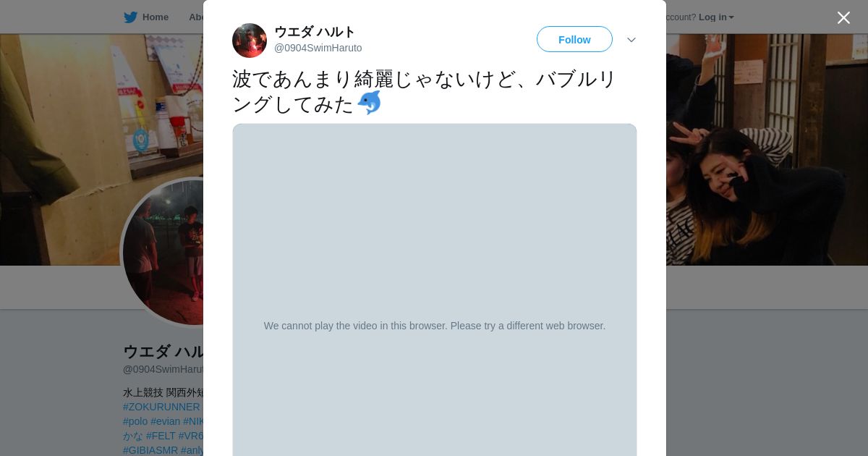Close the tweet overlay with X
This screenshot has height=456, width=868.
(843, 17)
